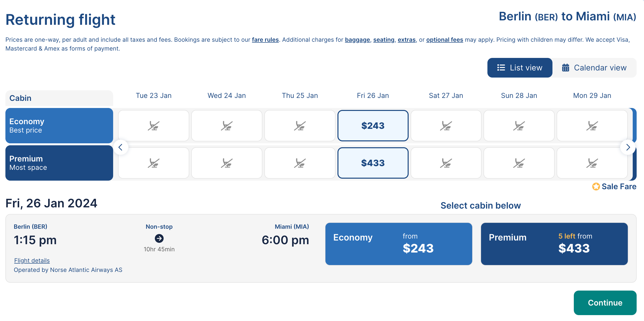Open the optional fees link
The height and width of the screenshot is (321, 644).
pos(444,40)
